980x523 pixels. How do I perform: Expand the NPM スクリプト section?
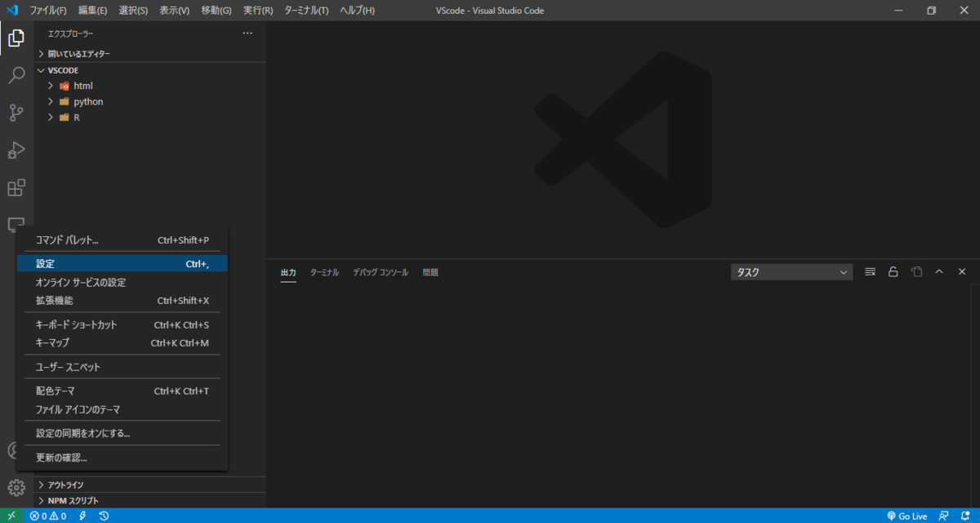tap(152, 500)
